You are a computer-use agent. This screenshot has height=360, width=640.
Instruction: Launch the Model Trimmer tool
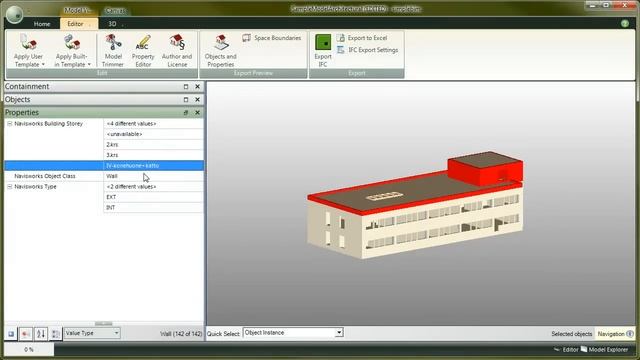[113, 50]
